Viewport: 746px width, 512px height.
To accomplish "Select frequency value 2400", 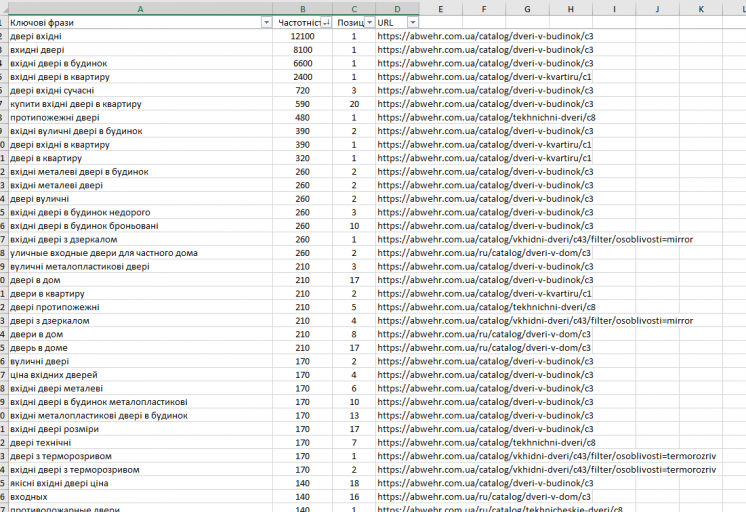I will pos(303,77).
